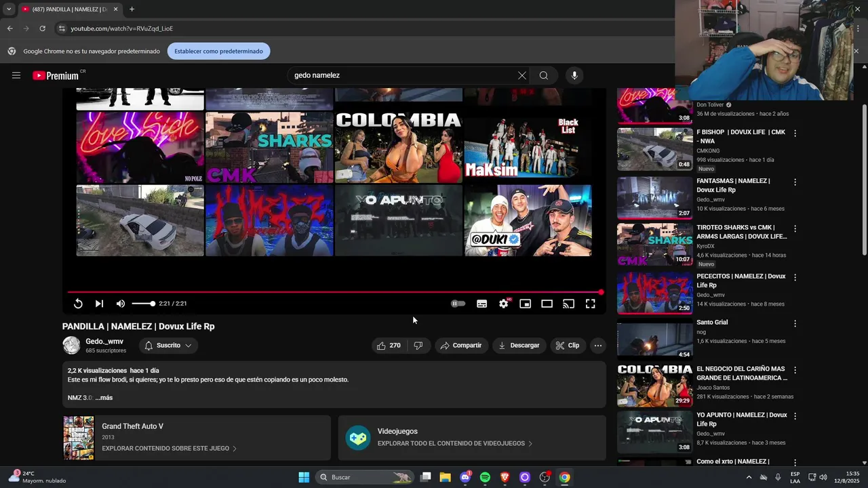Open more actions menu beside Clip
The height and width of the screenshot is (488, 868).
pos(597,345)
